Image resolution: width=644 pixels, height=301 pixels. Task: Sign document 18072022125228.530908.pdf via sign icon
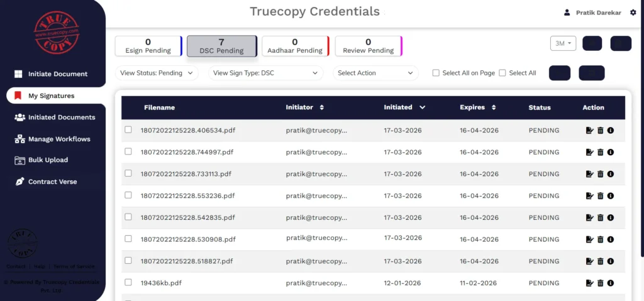(590, 239)
